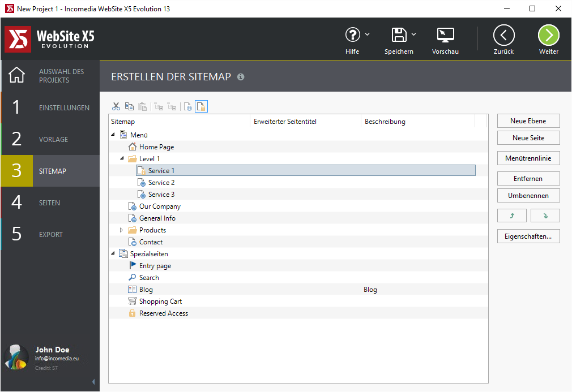Go back using the Zurück arrow

(503, 36)
